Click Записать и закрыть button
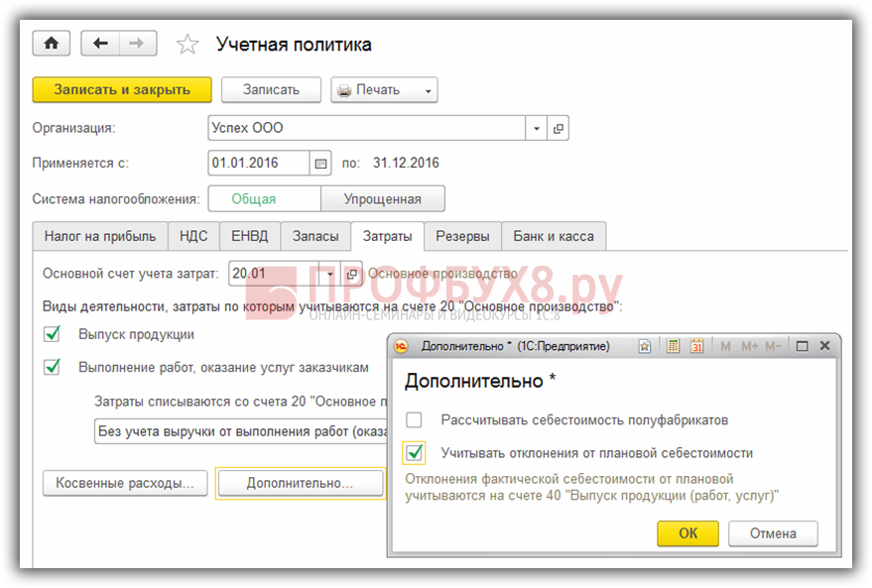This screenshot has width=872, height=588. [x=122, y=89]
